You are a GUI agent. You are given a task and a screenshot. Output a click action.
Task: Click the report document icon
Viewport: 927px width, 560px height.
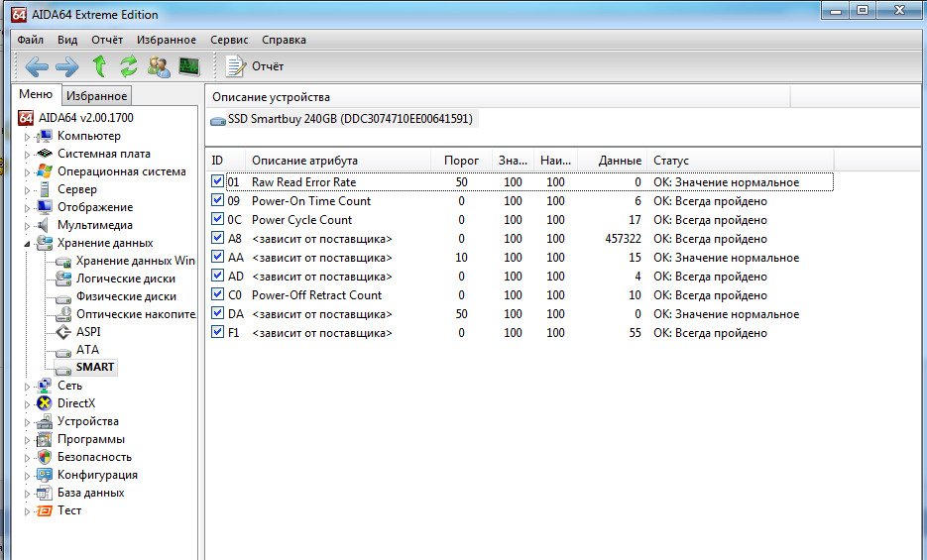(x=235, y=66)
